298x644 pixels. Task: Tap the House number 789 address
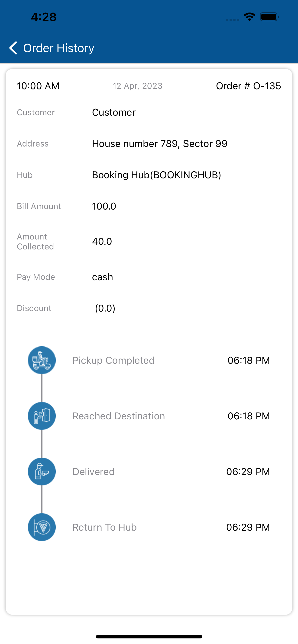pos(160,144)
